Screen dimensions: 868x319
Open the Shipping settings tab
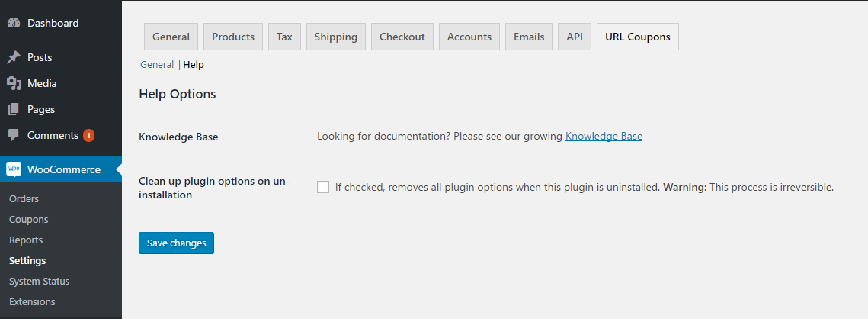coord(335,37)
